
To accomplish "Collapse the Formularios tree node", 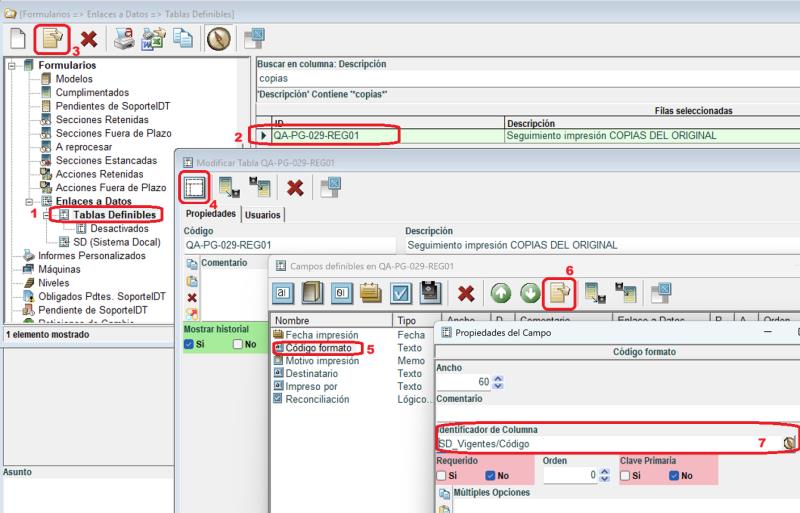I will pyautogui.click(x=11, y=66).
